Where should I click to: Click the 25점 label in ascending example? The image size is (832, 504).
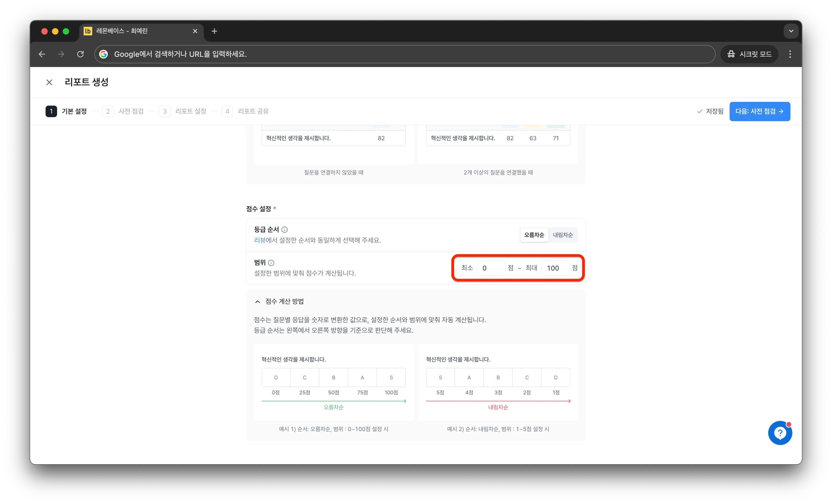tap(304, 392)
